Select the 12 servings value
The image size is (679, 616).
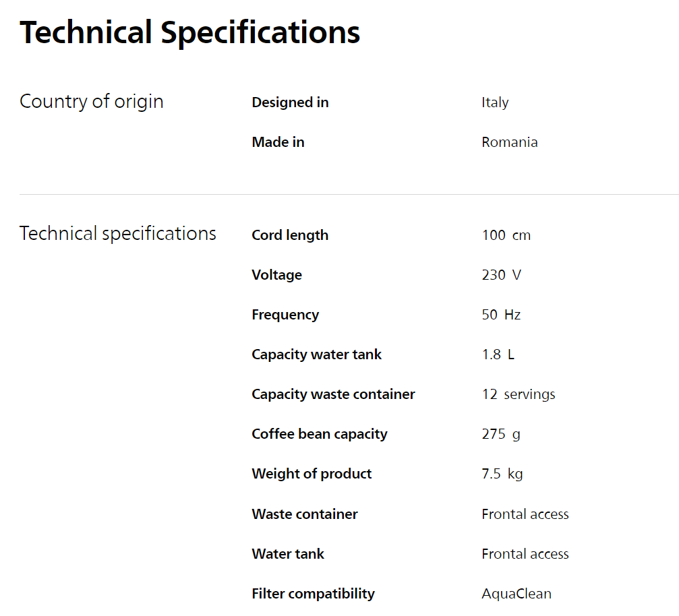pyautogui.click(x=519, y=395)
